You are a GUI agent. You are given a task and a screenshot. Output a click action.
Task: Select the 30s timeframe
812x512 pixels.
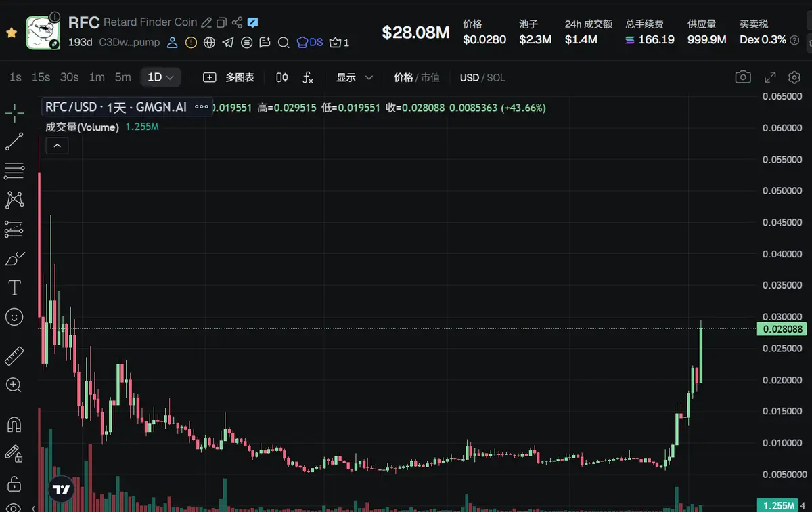coord(69,77)
